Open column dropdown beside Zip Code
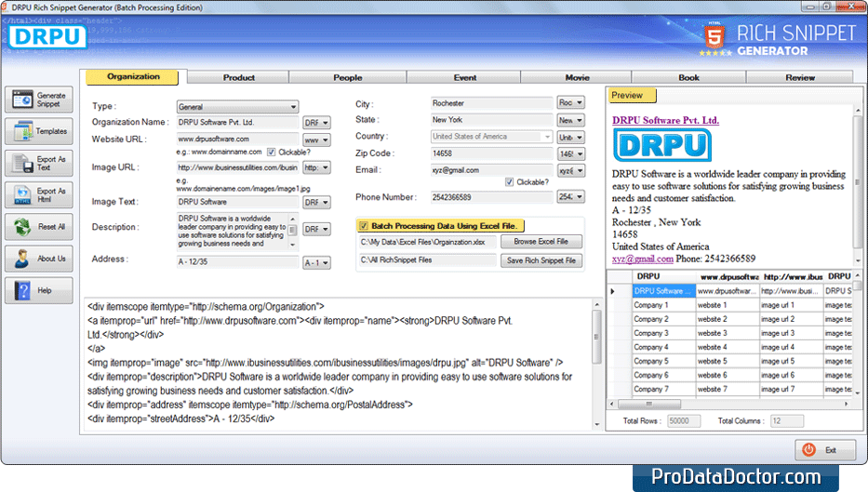The width and height of the screenshot is (868, 492). pos(570,153)
